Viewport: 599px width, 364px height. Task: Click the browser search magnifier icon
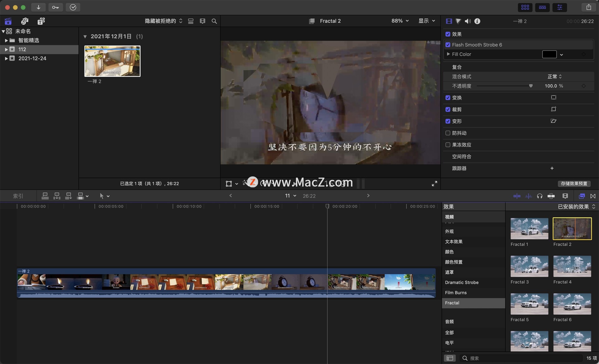click(x=214, y=21)
